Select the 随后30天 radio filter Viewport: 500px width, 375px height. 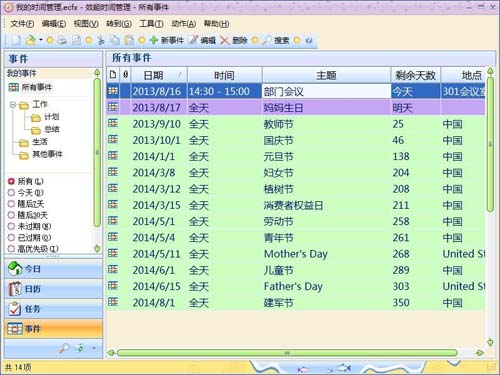11,215
